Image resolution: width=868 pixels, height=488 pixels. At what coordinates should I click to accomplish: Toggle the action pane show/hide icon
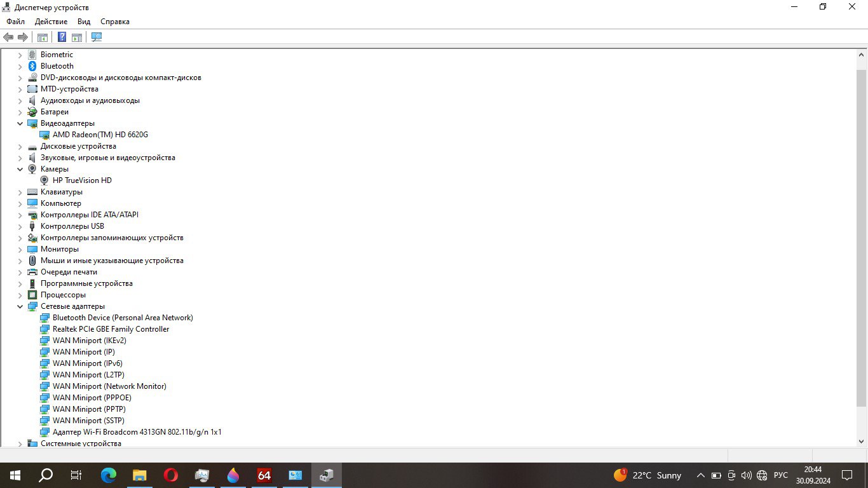(77, 37)
